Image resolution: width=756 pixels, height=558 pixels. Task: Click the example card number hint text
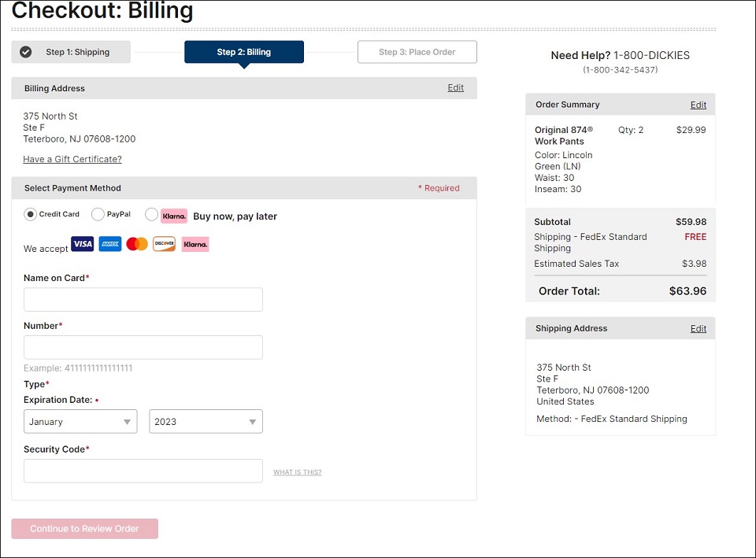(78, 368)
